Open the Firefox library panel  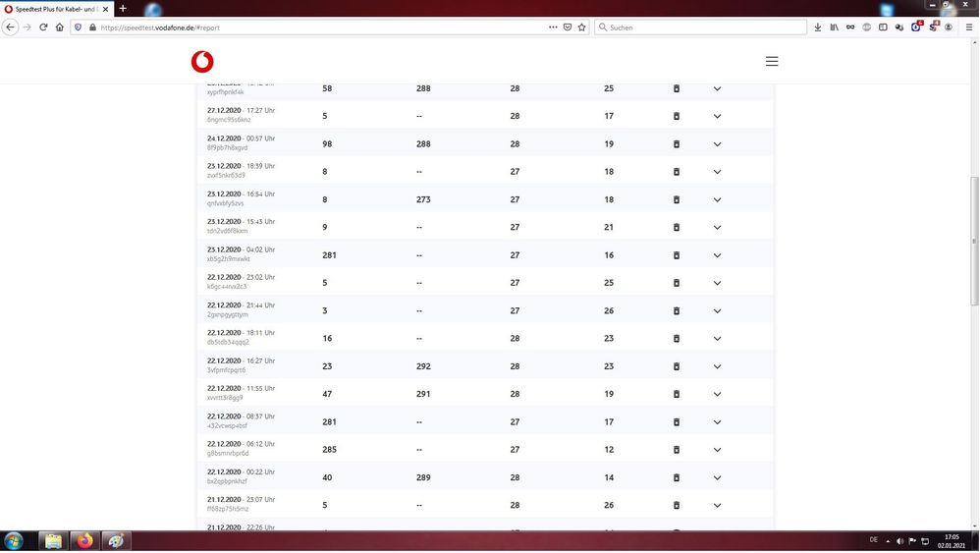click(834, 28)
